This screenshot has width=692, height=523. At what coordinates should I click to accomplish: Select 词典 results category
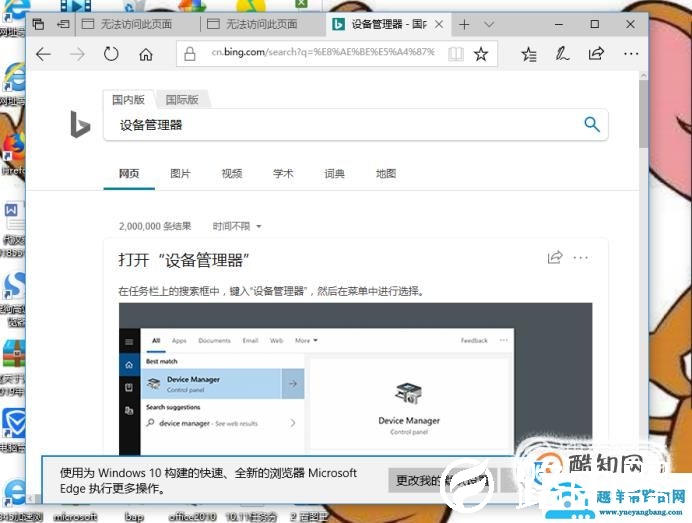[334, 174]
